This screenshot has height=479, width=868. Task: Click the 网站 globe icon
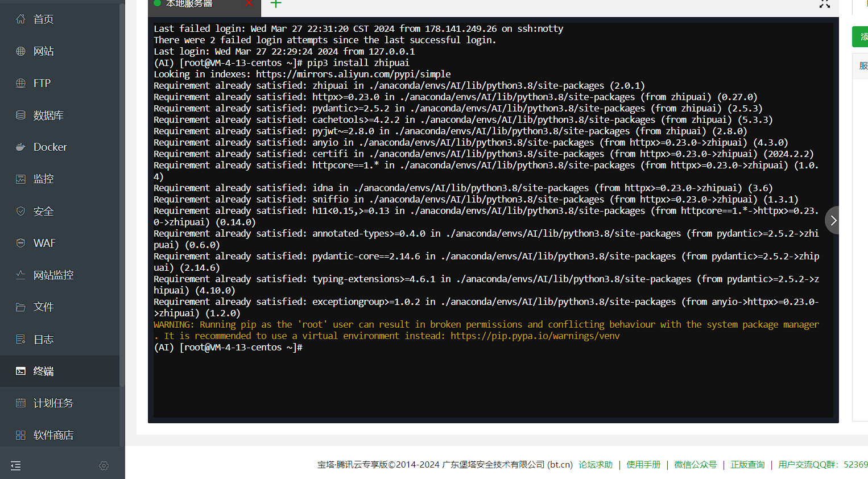point(20,51)
